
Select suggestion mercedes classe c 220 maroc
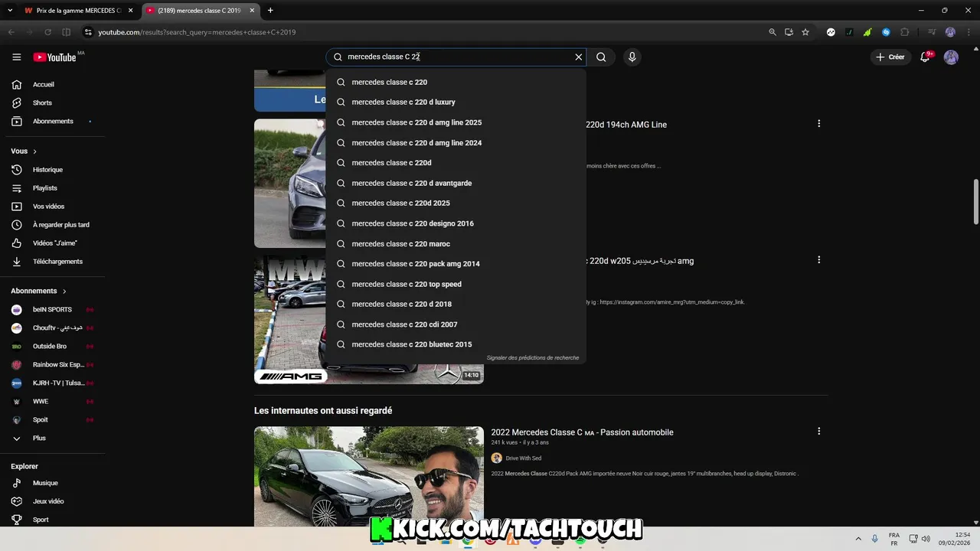(x=456, y=243)
